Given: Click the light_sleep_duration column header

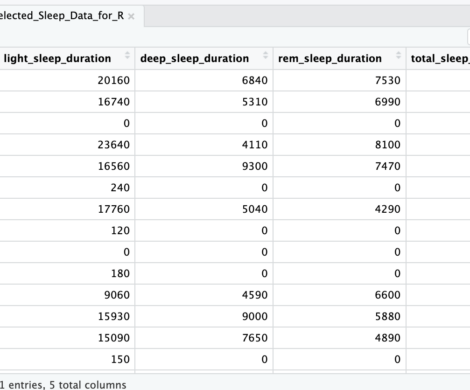Looking at the screenshot, I should pyautogui.click(x=67, y=58).
